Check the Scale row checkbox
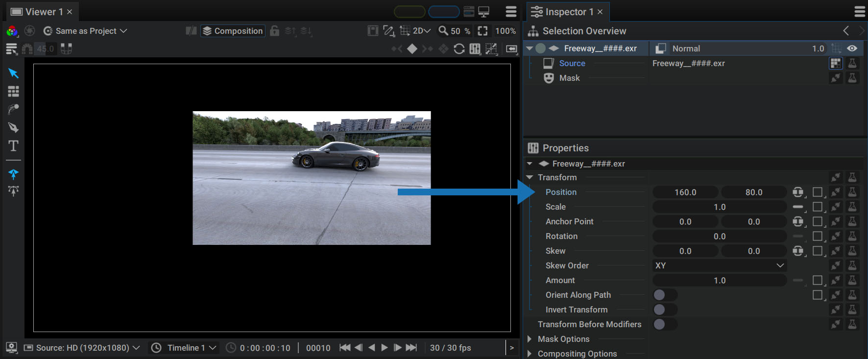 point(818,207)
